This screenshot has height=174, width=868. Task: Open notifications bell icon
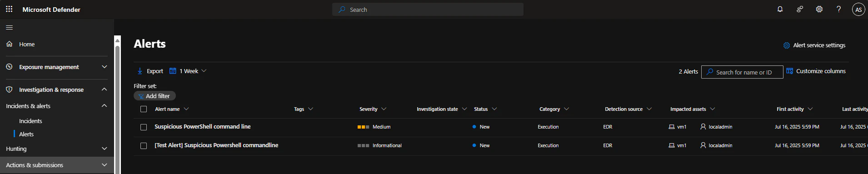coord(780,9)
